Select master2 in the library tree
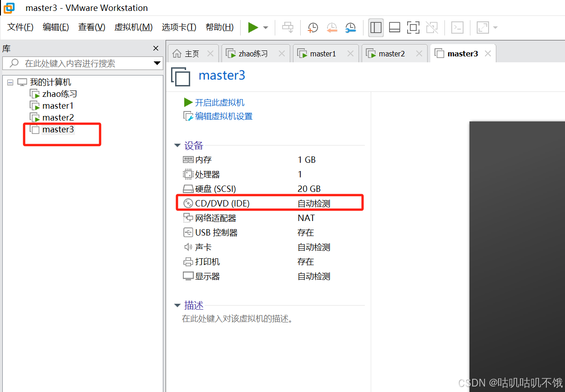Image resolution: width=565 pixels, height=392 pixels. tap(58, 118)
